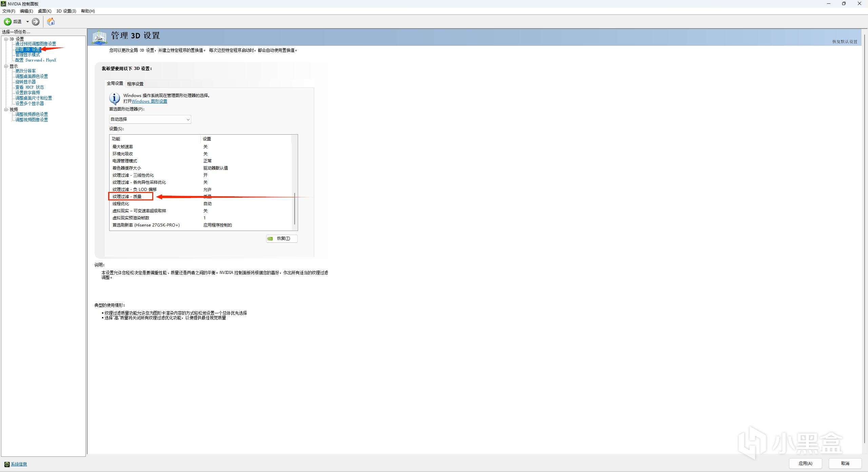This screenshot has width=868, height=472.
Task: Click the blue info icon beside Windows notice
Action: pos(114,98)
